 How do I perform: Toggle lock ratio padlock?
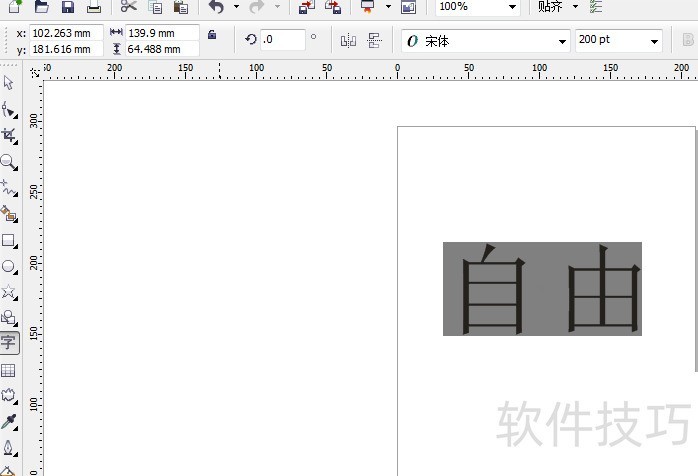pos(212,34)
